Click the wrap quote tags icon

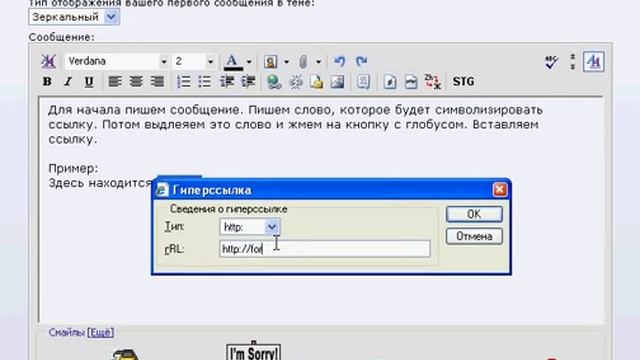[363, 82]
